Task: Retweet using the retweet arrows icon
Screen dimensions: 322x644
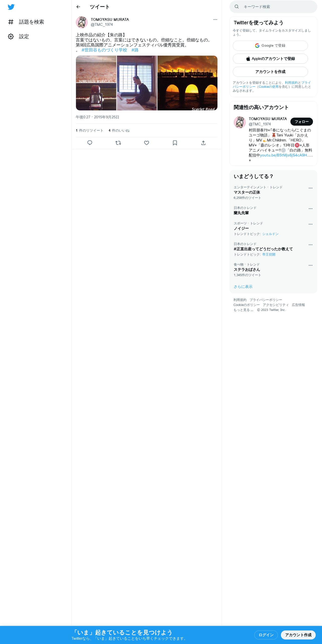Action: (x=118, y=143)
